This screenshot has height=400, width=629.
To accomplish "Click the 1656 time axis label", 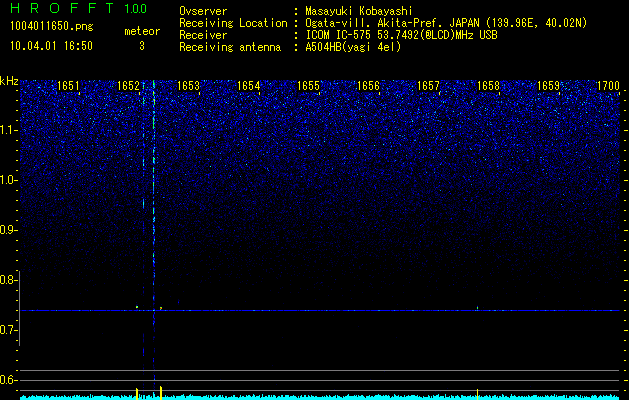I will point(368,86).
